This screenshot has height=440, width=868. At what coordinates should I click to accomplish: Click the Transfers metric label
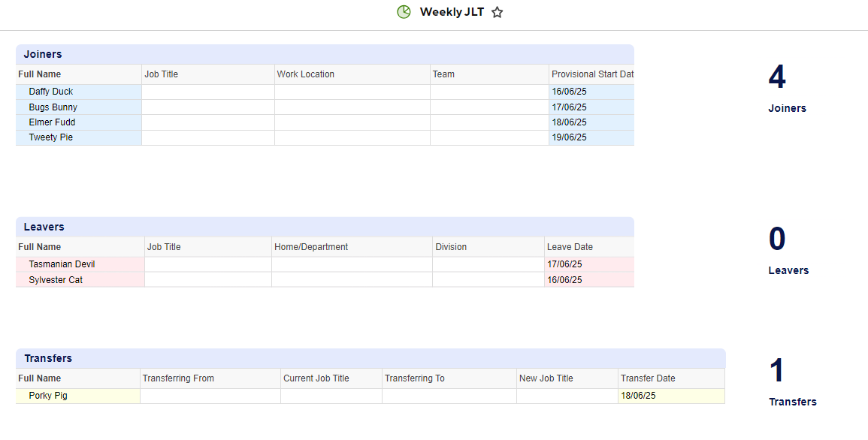click(x=793, y=402)
